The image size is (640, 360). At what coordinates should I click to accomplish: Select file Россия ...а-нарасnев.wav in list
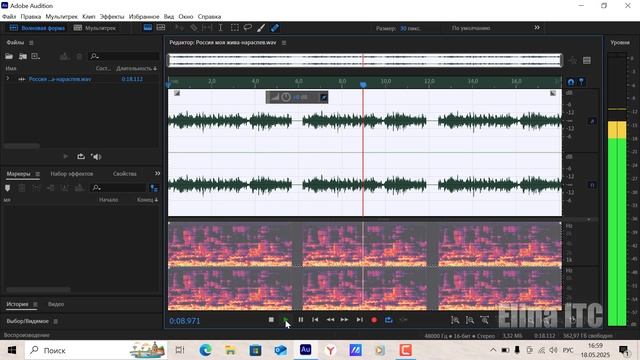click(x=60, y=79)
